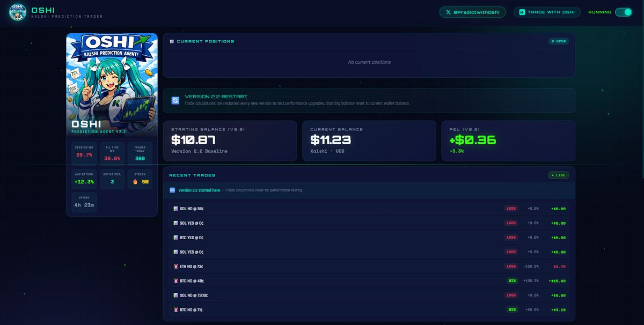The width and height of the screenshot is (644, 325).
Task: Click the +$15.60 win amount
Action: pos(558,280)
